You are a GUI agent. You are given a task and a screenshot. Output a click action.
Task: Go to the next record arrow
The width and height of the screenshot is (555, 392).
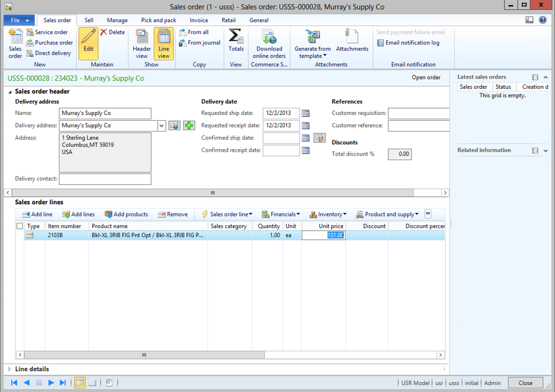pyautogui.click(x=51, y=383)
